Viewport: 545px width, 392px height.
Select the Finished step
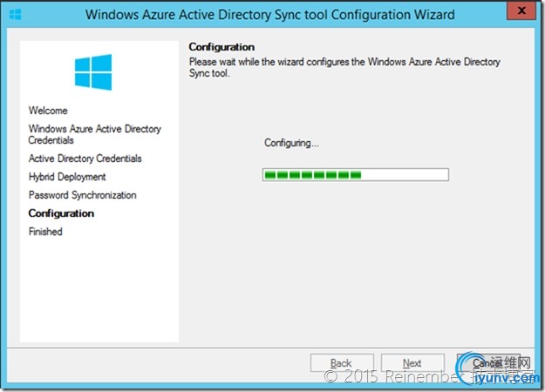(45, 232)
